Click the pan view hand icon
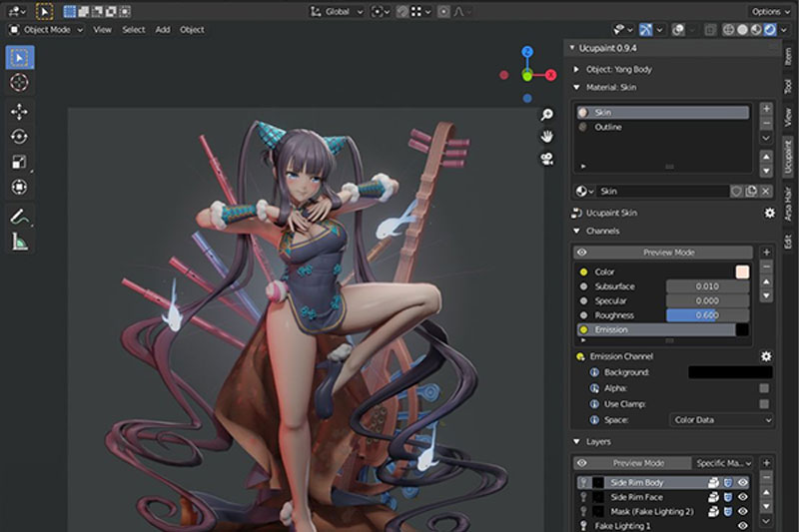 click(547, 137)
